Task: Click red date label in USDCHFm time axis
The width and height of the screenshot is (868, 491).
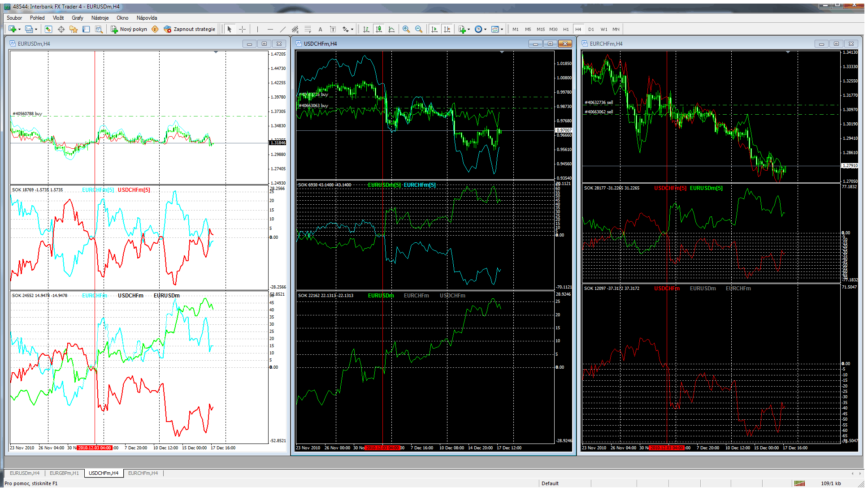Action: (382, 448)
